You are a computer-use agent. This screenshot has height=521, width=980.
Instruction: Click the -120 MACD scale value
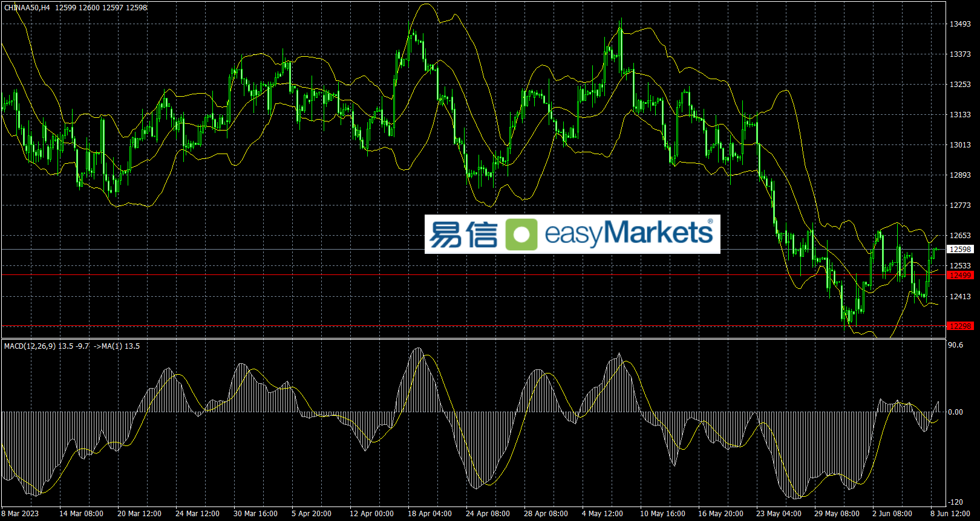click(956, 502)
